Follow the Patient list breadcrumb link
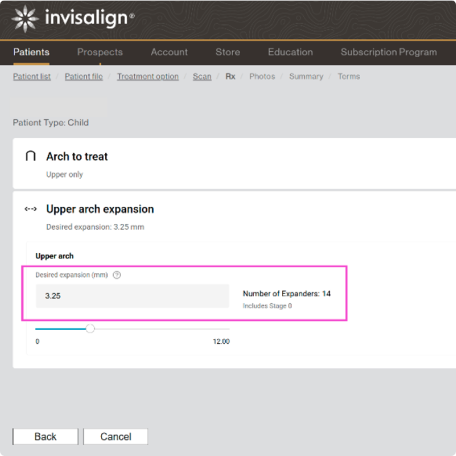The width and height of the screenshot is (456, 456). point(32,76)
